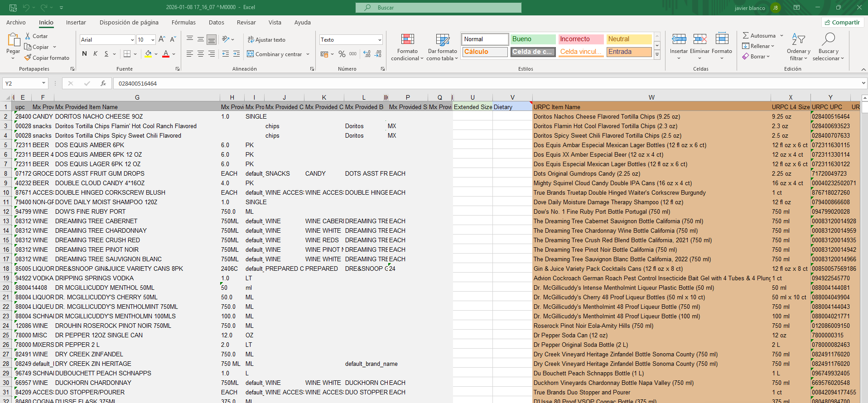Screen dimensions: 868x403
Task: Toggle middle vertical alignment button
Action: [x=201, y=39]
